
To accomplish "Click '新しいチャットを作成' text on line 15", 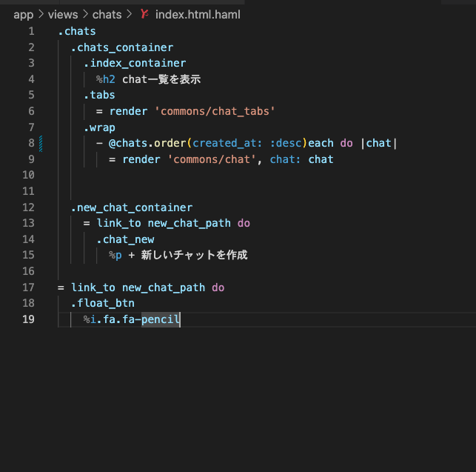I will 194,255.
